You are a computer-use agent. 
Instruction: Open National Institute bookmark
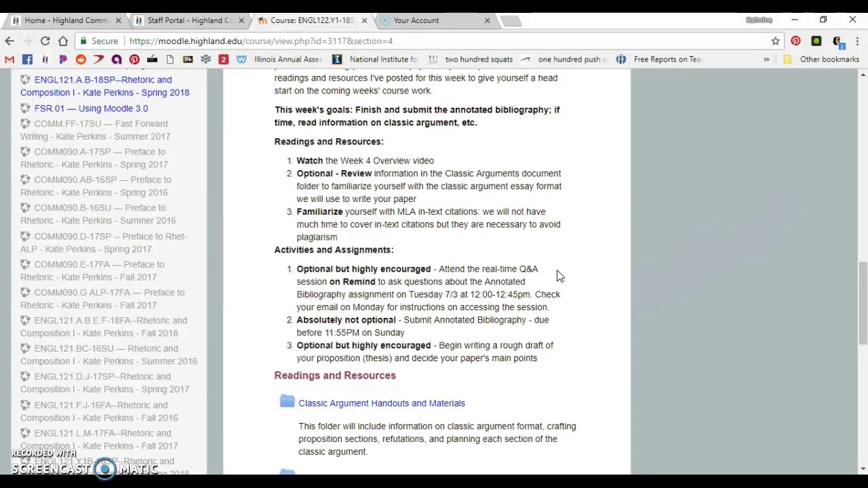374,60
